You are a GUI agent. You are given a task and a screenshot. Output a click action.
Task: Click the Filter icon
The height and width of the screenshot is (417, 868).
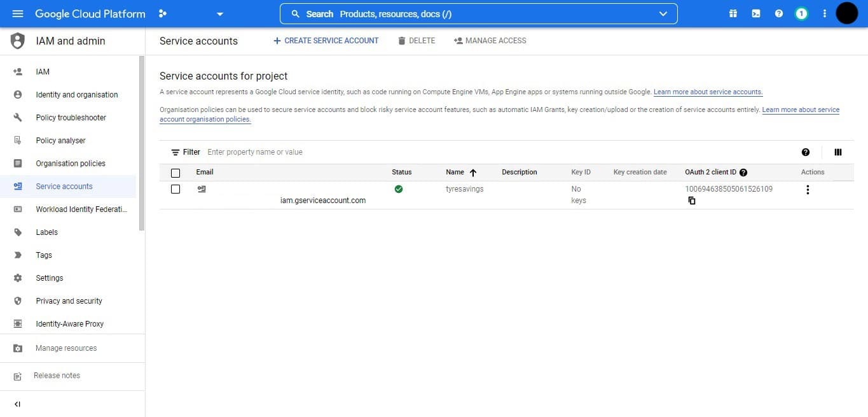[176, 152]
